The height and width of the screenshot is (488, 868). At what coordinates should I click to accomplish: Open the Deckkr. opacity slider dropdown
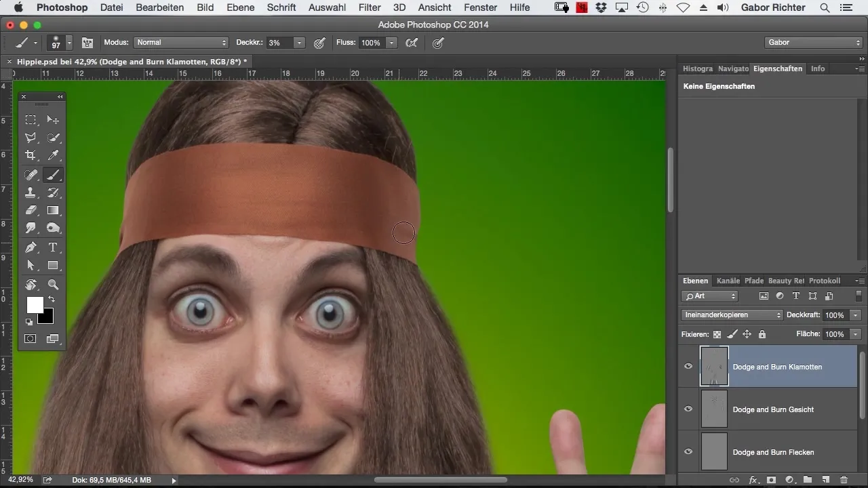299,43
